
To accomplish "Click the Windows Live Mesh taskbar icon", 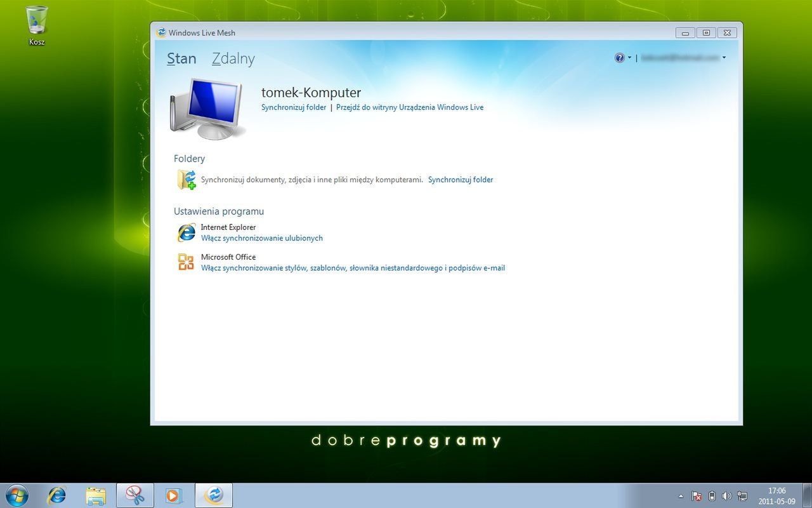I will (214, 495).
